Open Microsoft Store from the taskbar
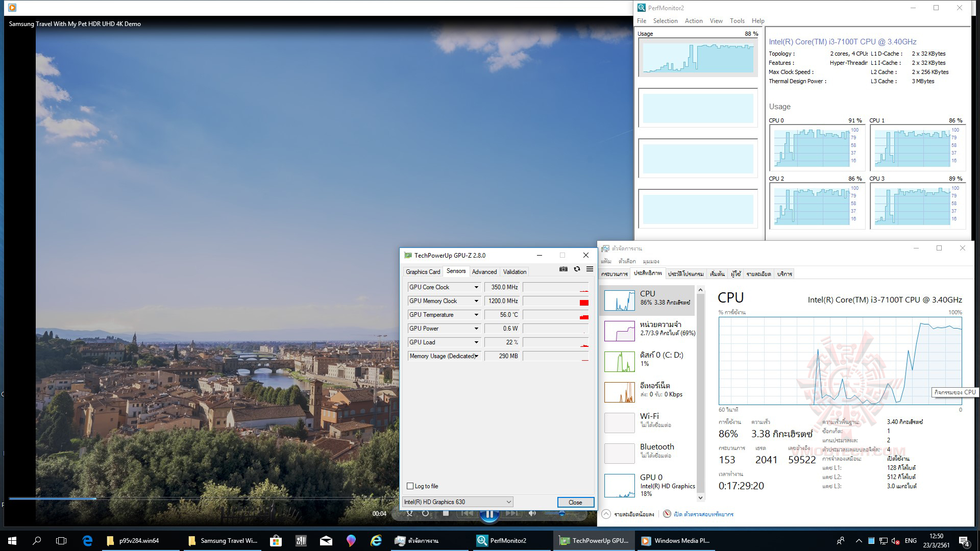This screenshot has width=980, height=551. [x=276, y=541]
